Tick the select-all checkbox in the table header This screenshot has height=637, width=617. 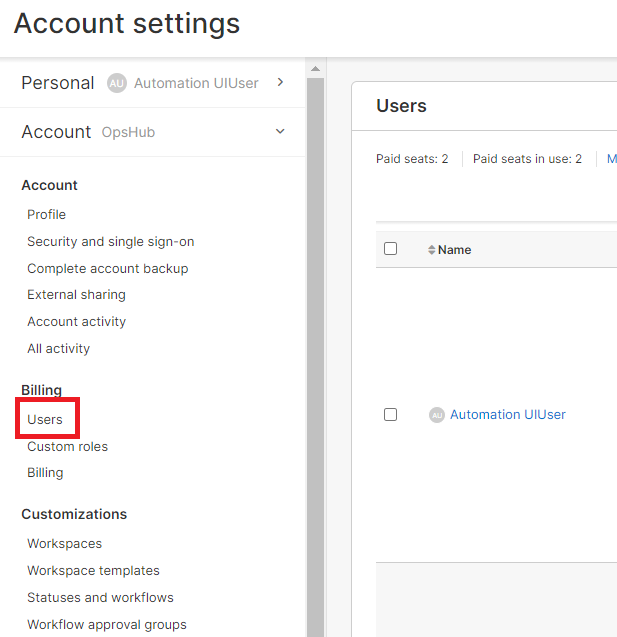391,249
